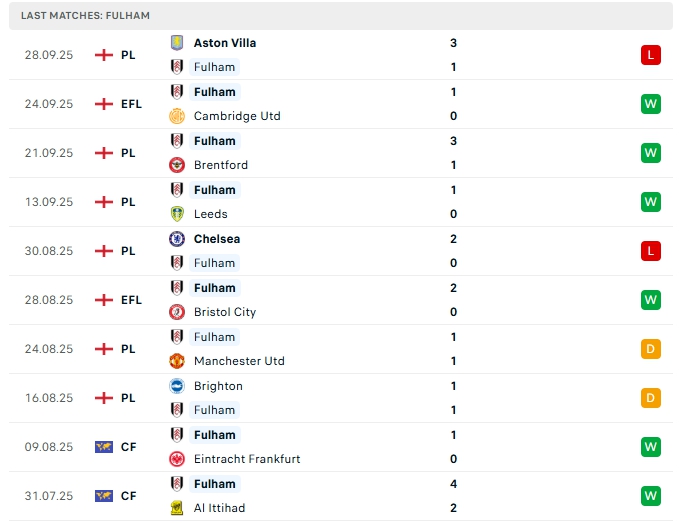The height and width of the screenshot is (523, 685).
Task: Click the Brentford club crest
Action: [177, 165]
